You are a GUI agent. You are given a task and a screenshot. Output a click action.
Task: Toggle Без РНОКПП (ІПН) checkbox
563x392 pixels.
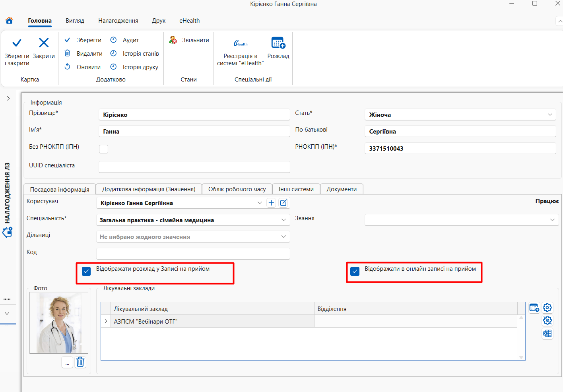(103, 149)
